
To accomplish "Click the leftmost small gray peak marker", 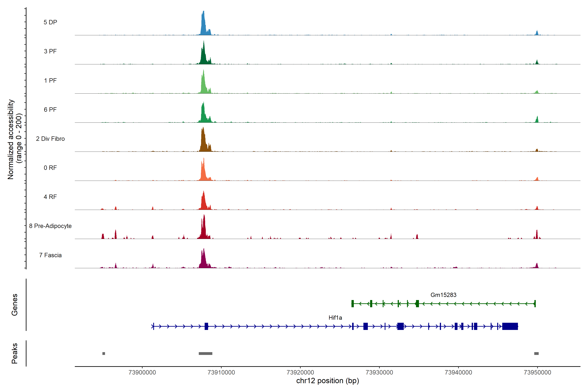I will click(104, 353).
